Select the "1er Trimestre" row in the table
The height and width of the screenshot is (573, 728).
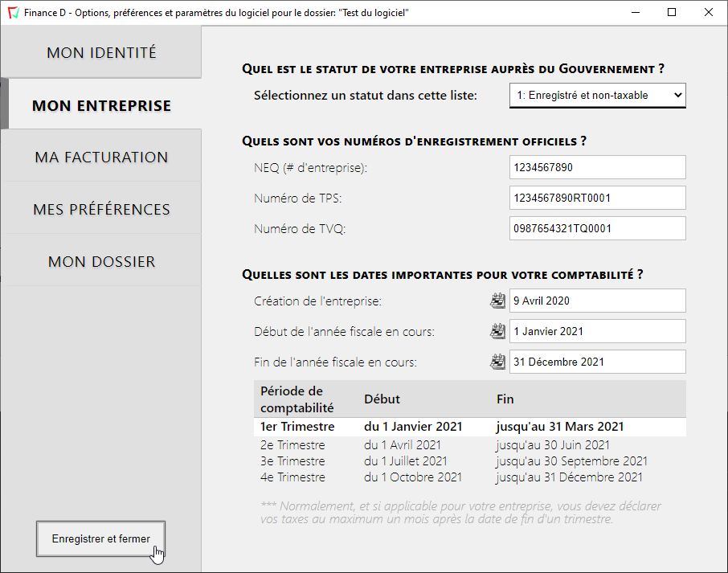[x=402, y=426]
